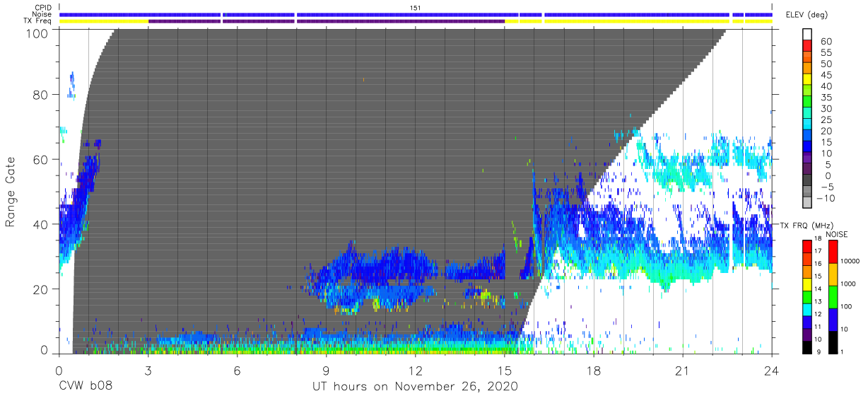Image resolution: width=868 pixels, height=401 pixels.
Task: Click the "45" ELEV colorbar label
Action: coord(826,75)
